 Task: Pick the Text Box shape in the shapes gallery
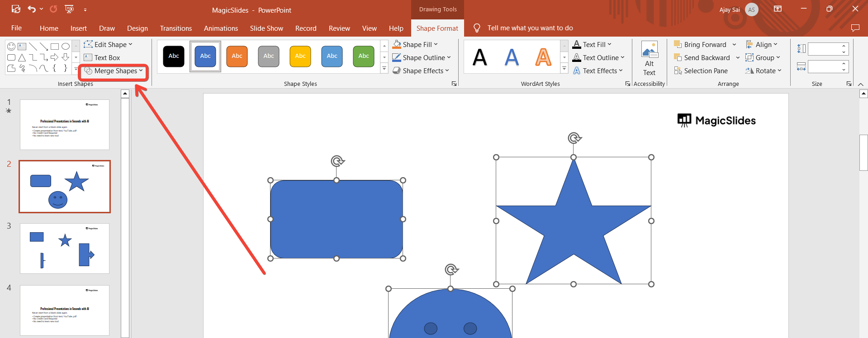[22, 46]
